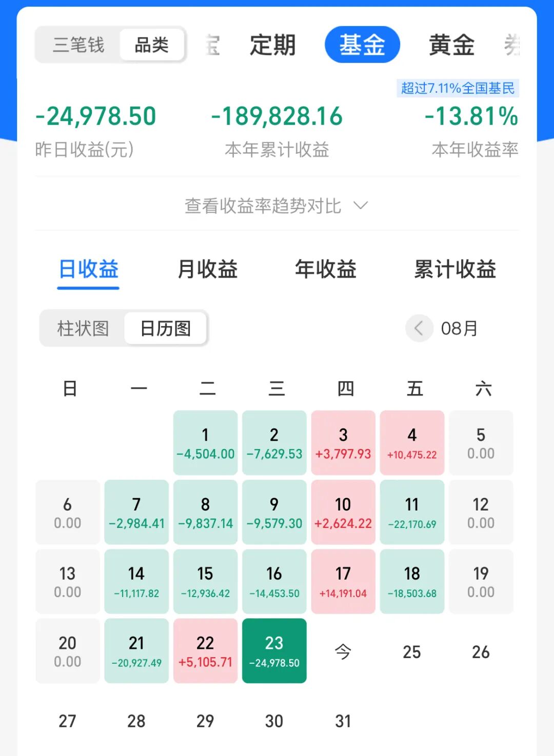
Task: Select the 柱状图 chart mode
Action: pyautogui.click(x=83, y=328)
